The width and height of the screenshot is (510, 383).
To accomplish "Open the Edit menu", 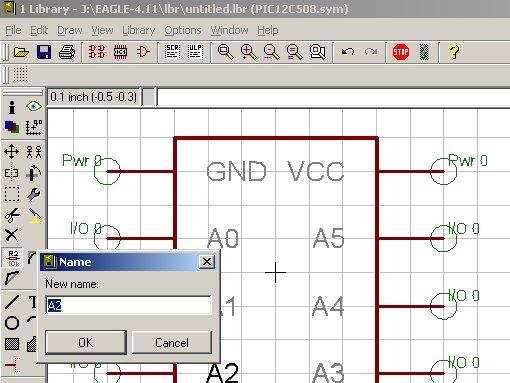I will pyautogui.click(x=39, y=30).
